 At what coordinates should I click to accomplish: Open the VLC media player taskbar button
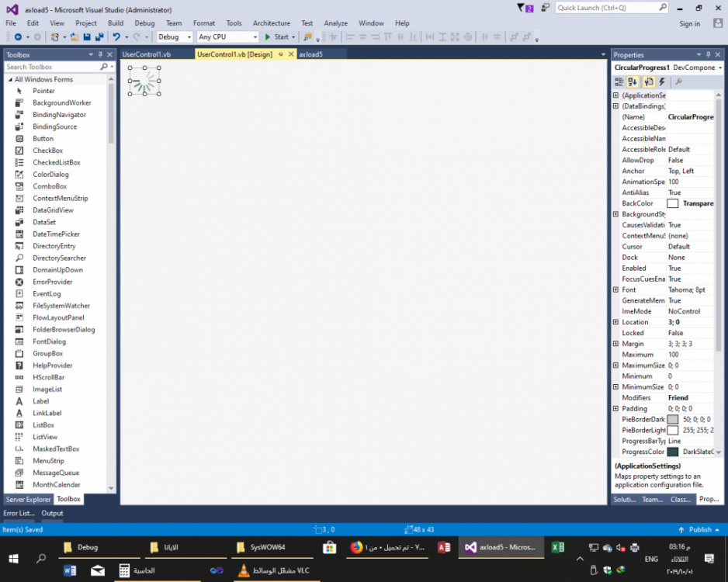point(276,571)
